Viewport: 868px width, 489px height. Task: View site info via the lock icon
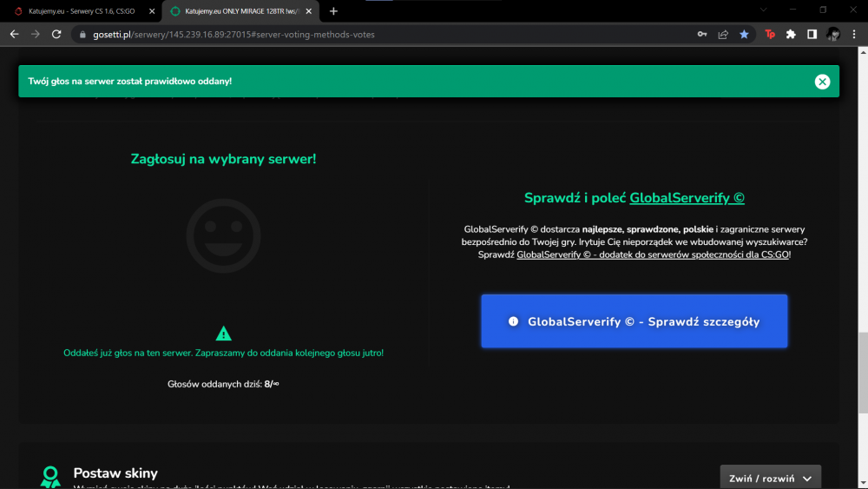pyautogui.click(x=82, y=35)
